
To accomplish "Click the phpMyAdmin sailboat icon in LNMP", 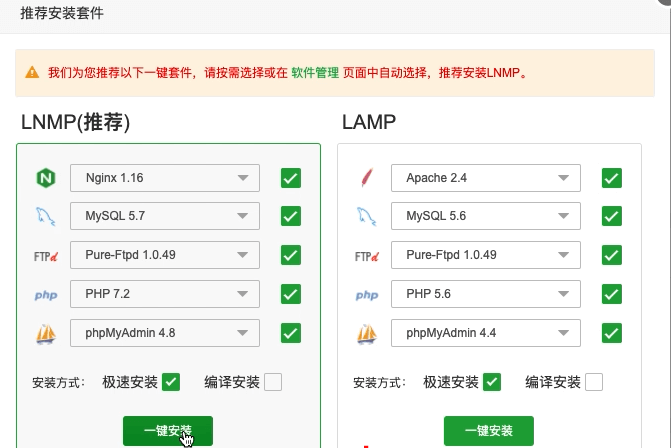I will 46,334.
